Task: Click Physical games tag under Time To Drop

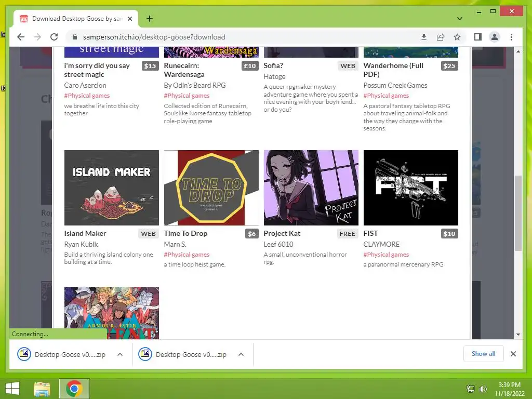Action: click(187, 255)
